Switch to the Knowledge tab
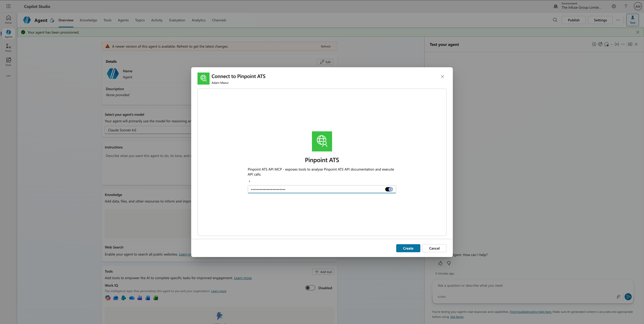This screenshot has height=324, width=644. (88, 20)
